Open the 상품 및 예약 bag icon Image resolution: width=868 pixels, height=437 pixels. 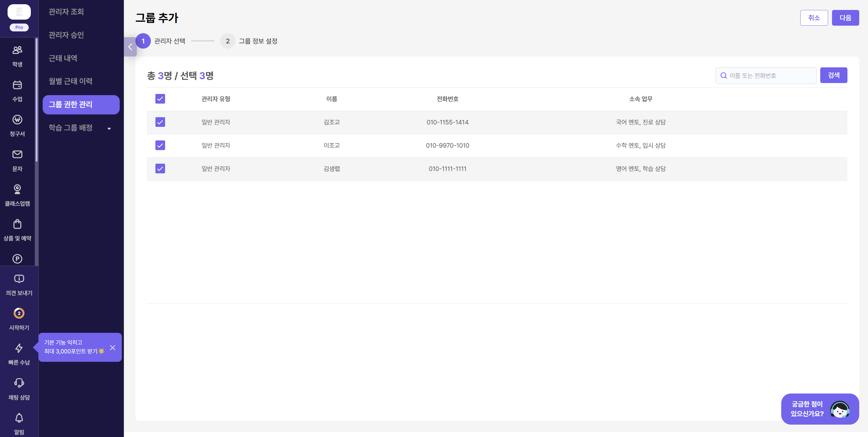(17, 224)
